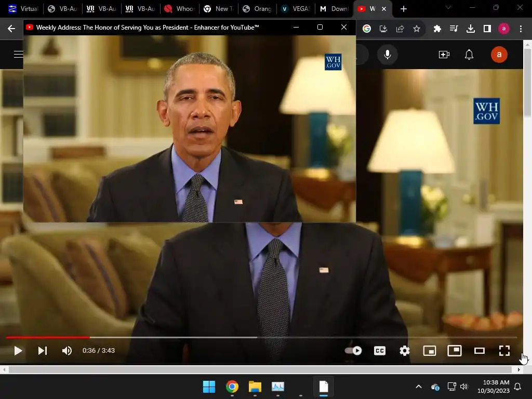Click the page vertical scrollbar thumb
This screenshot has height=399, width=532.
527,83
